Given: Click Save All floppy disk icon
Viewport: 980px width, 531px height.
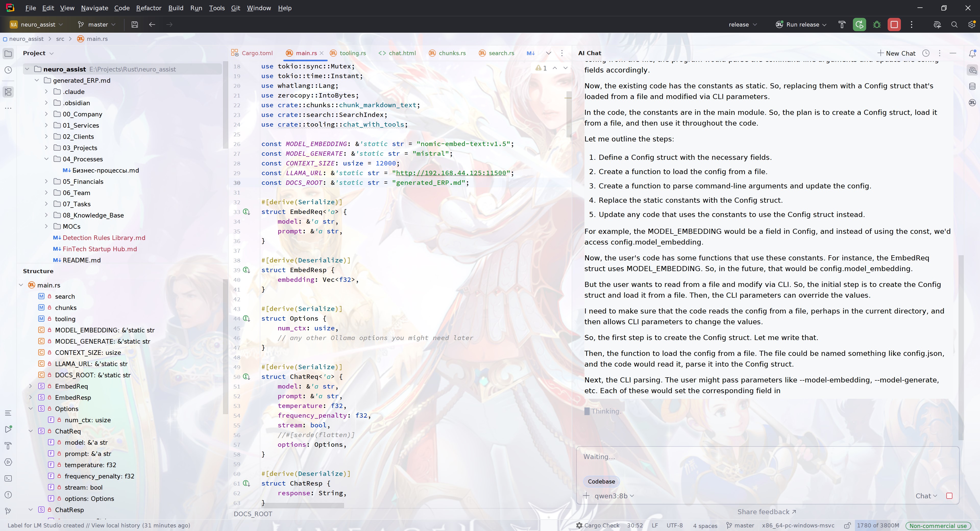Looking at the screenshot, I should click(x=135, y=24).
